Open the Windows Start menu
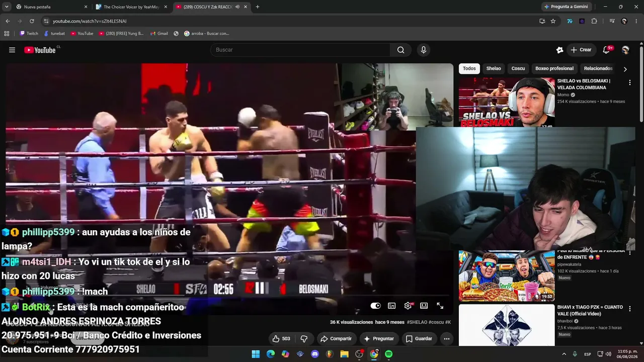The image size is (644, 362). coord(256,354)
